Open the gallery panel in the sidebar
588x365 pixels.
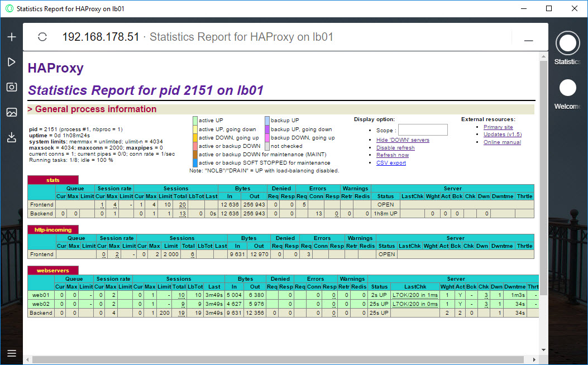(x=11, y=112)
